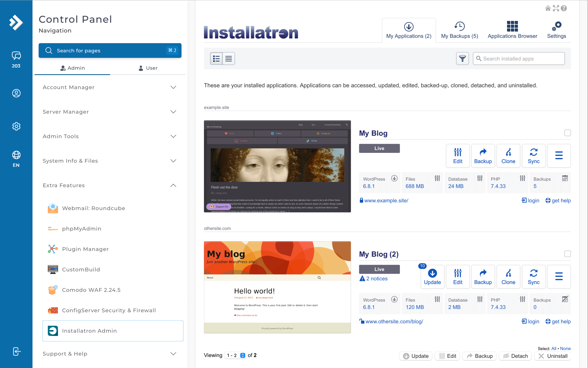Click the logout icon at sidebar bottom
The width and height of the screenshot is (588, 368).
(x=16, y=351)
